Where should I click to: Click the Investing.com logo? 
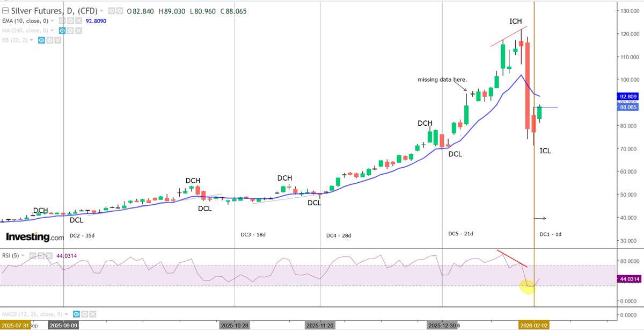pyautogui.click(x=35, y=236)
